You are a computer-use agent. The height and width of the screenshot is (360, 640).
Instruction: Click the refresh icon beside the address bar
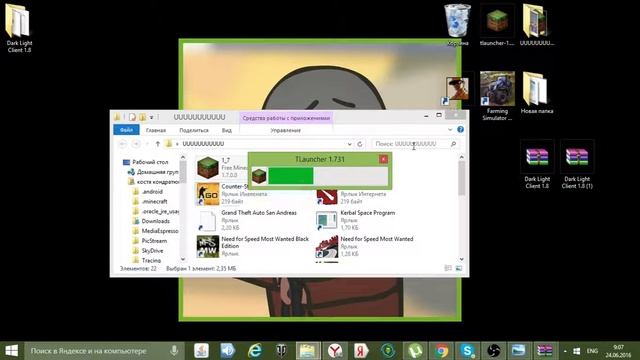coord(360,144)
